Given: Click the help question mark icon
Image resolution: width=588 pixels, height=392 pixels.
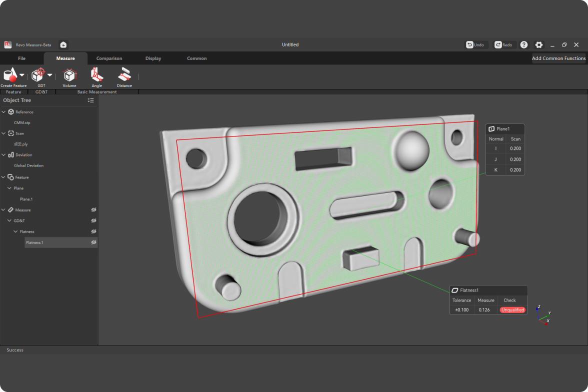Looking at the screenshot, I should pyautogui.click(x=523, y=45).
